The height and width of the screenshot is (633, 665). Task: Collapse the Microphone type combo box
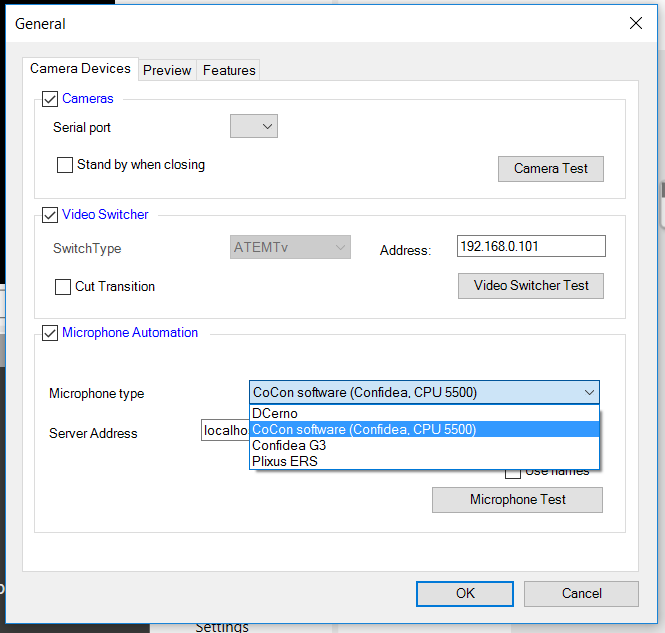pyautogui.click(x=588, y=393)
